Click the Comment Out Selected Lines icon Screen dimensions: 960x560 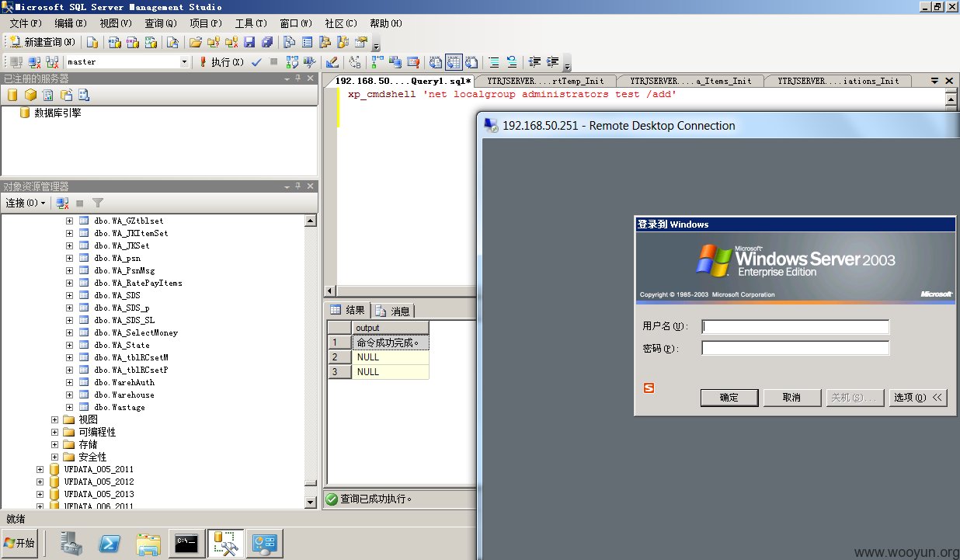pos(494,62)
